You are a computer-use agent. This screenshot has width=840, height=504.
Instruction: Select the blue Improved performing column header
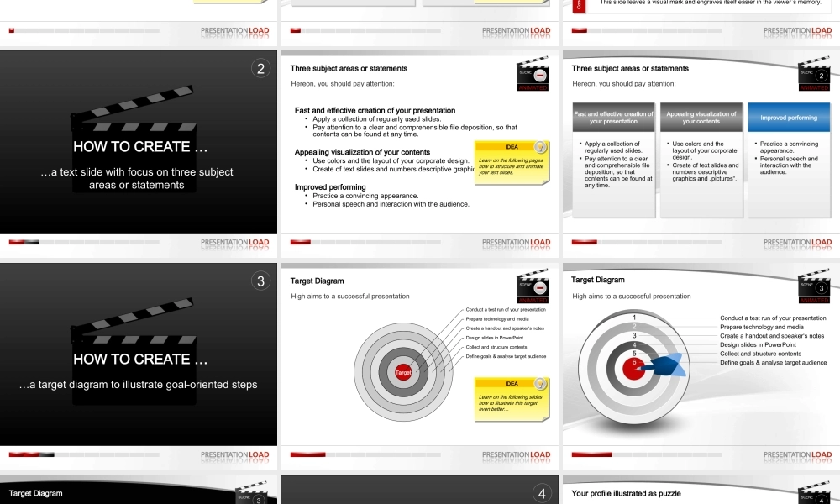(789, 118)
